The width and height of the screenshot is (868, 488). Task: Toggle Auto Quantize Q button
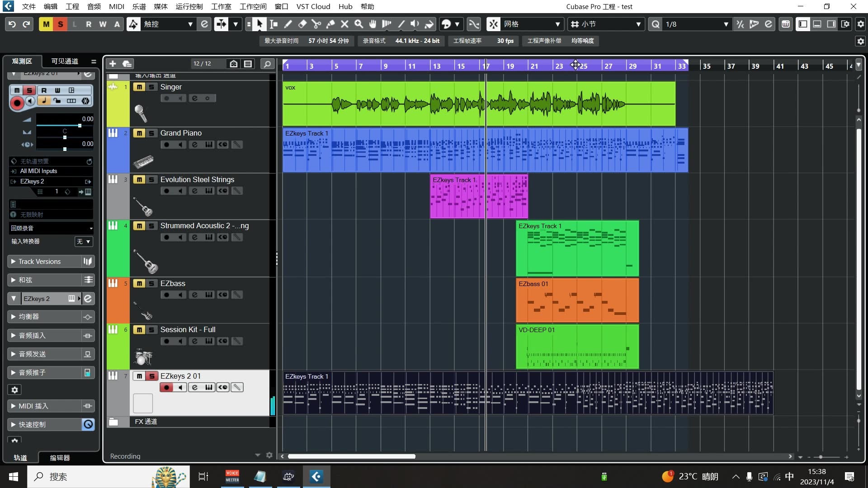[x=656, y=24]
